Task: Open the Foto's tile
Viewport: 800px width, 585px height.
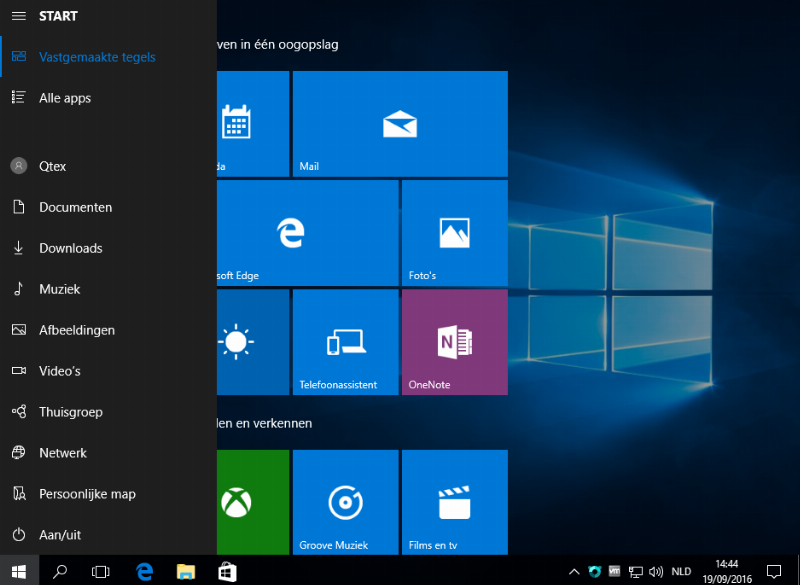Action: click(454, 233)
